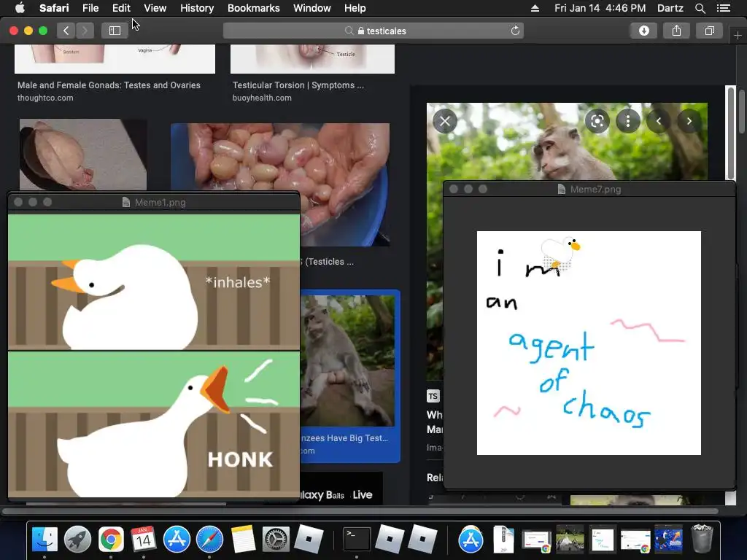The height and width of the screenshot is (560, 747).
Task: Open Safari compass icon in Dock
Action: pos(209,540)
